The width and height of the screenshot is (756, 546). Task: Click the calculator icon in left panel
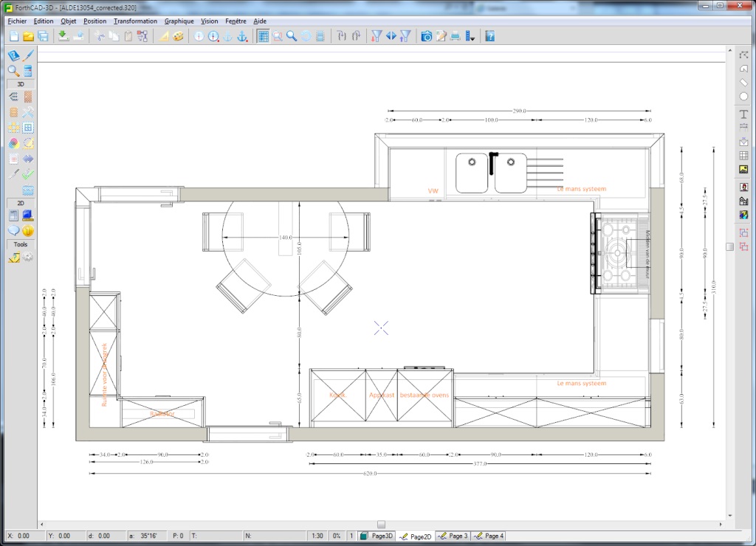point(28,71)
